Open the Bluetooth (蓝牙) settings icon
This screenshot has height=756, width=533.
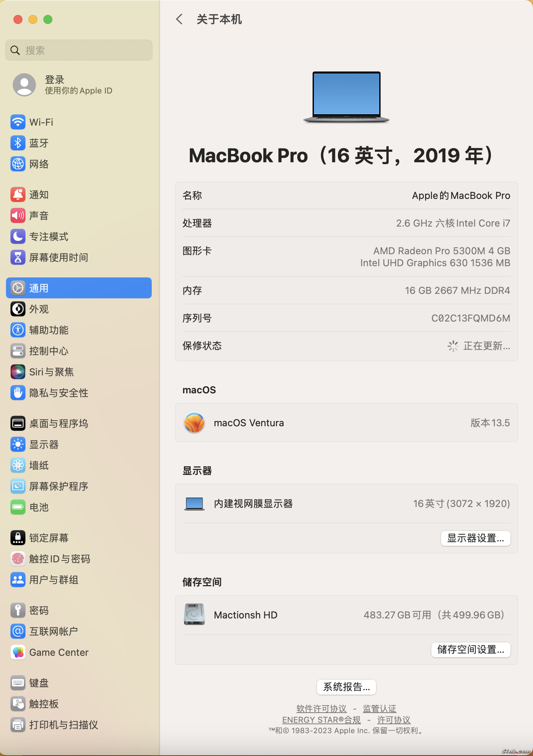coord(18,143)
